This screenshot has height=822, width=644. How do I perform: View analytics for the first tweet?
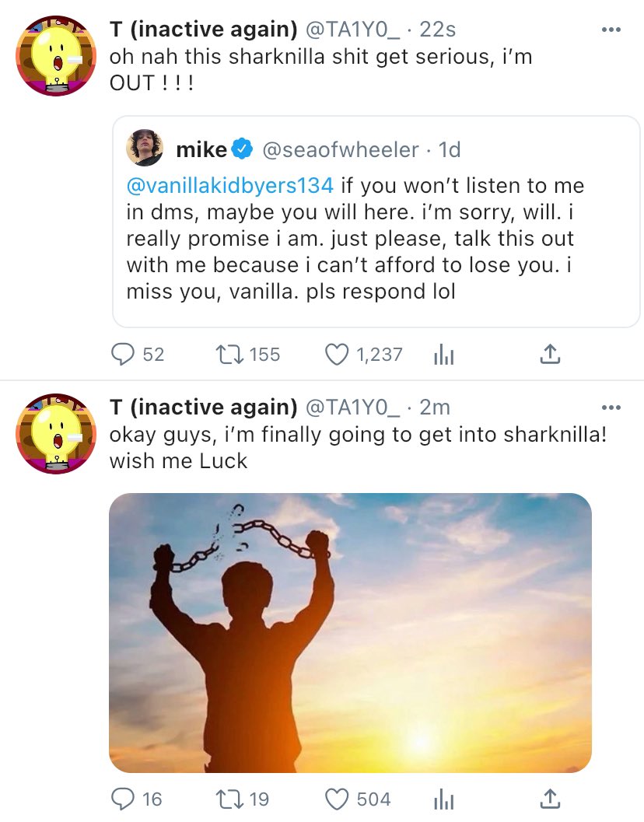coord(443,355)
